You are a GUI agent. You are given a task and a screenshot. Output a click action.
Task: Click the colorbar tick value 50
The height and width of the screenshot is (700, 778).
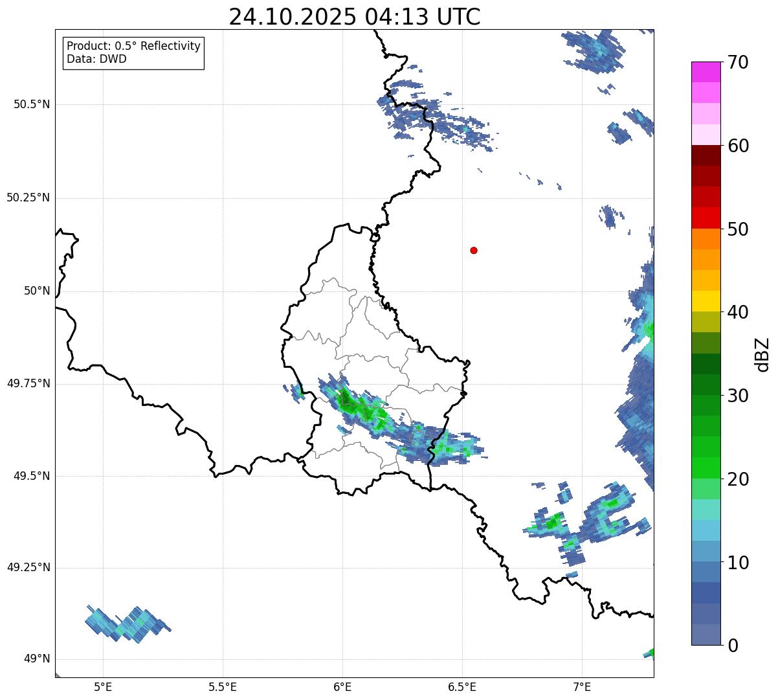(738, 229)
